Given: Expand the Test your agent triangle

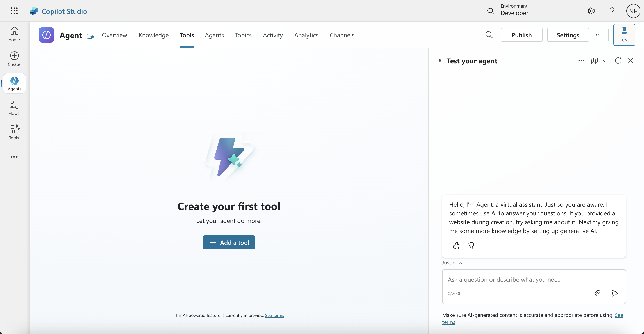Looking at the screenshot, I should pos(440,60).
